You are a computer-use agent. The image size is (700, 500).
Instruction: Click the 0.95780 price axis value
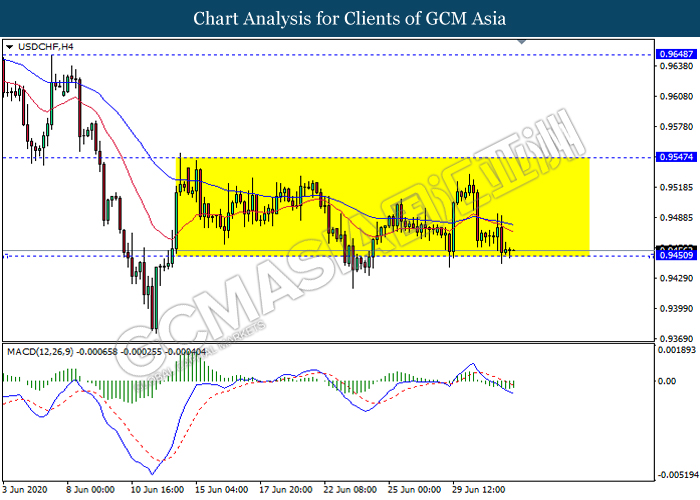677,127
